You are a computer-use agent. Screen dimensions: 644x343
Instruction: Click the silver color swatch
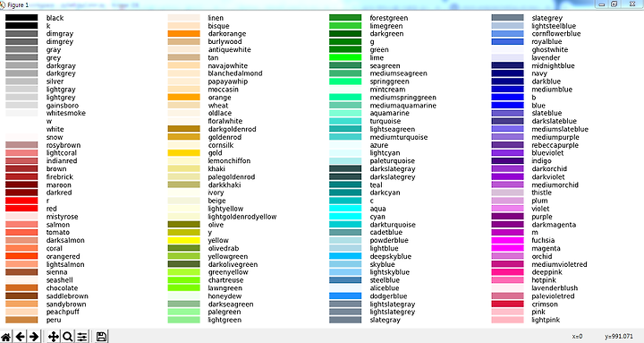coord(21,81)
